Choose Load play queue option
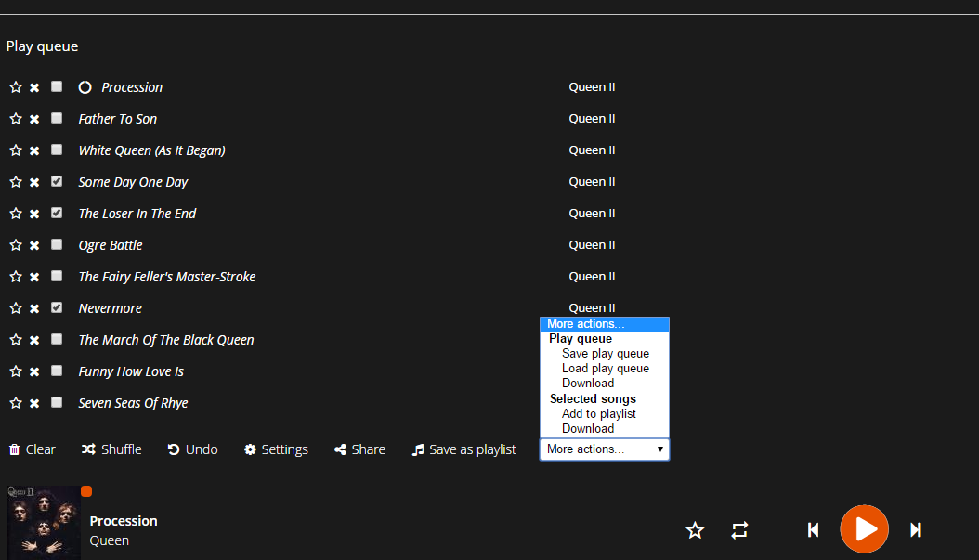The height and width of the screenshot is (560, 979). click(605, 369)
